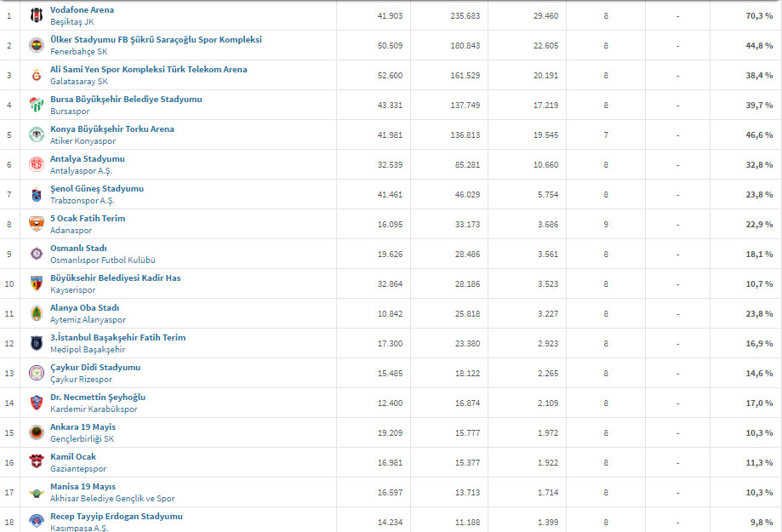This screenshot has height=532, width=782.
Task: Select the Kayserispor shield logo
Action: [x=37, y=284]
